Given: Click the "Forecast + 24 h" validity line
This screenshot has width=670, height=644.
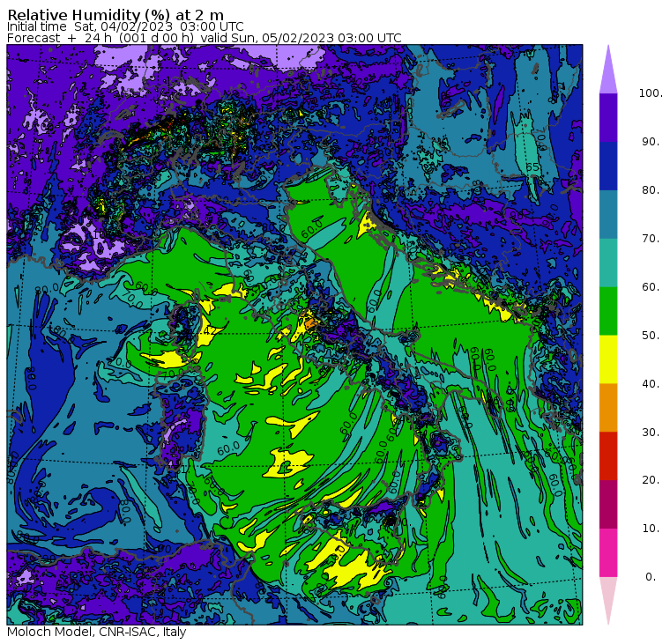Looking at the screenshot, I should pyautogui.click(x=205, y=38).
